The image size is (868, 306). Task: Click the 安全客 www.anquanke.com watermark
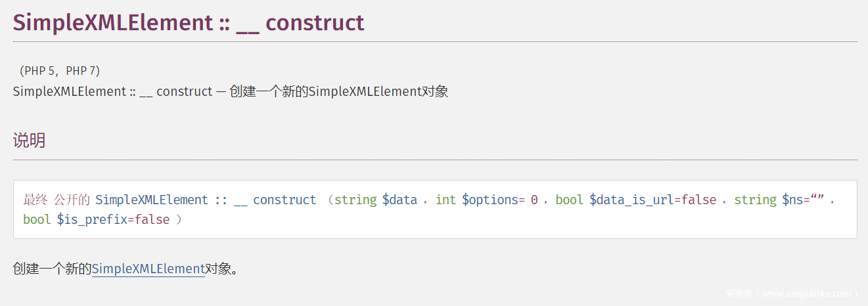point(791,294)
